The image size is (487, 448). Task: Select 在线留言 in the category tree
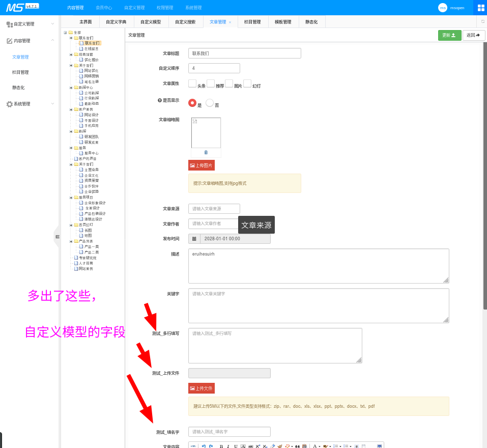pyautogui.click(x=91, y=49)
